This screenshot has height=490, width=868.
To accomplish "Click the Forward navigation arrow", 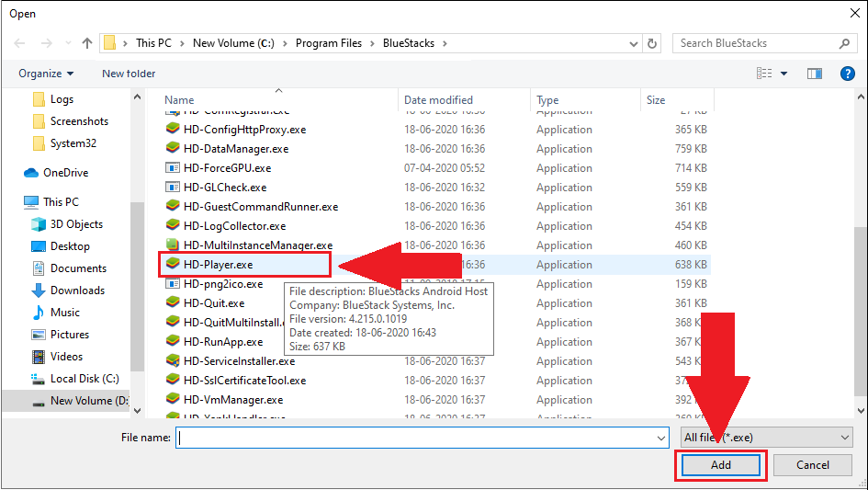I will (x=47, y=43).
